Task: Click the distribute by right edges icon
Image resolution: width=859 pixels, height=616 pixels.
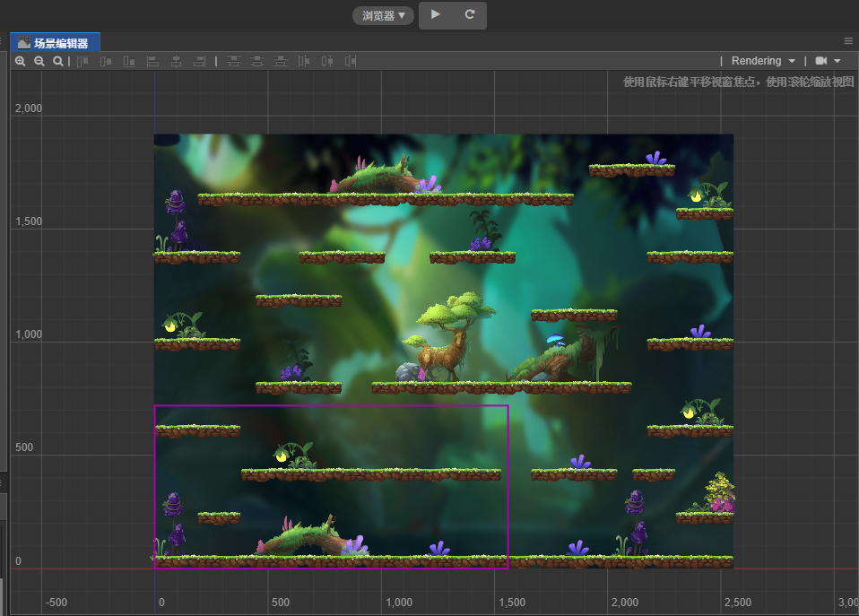Action: pyautogui.click(x=351, y=61)
